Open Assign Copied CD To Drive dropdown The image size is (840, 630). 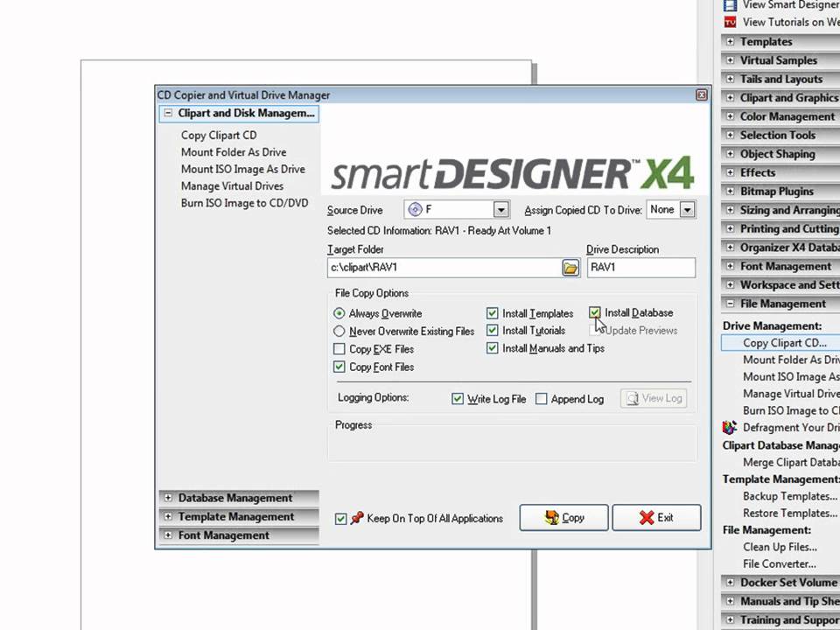688,209
